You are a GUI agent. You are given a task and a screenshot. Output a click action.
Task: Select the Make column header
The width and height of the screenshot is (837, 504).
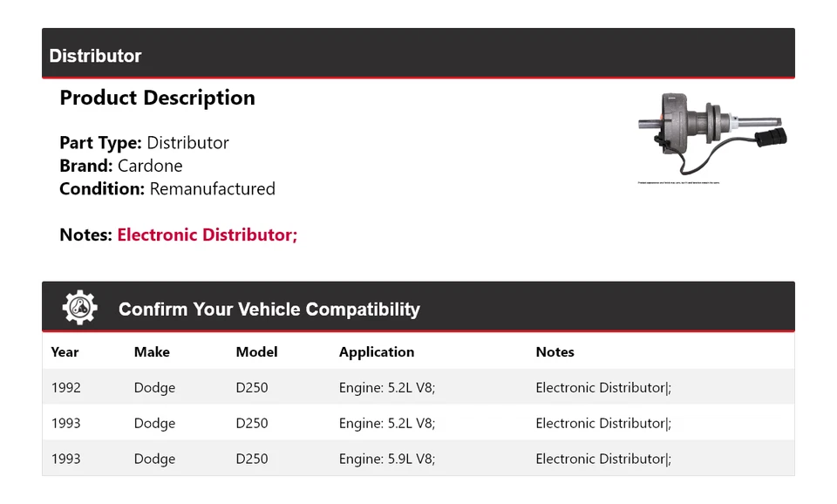click(152, 352)
